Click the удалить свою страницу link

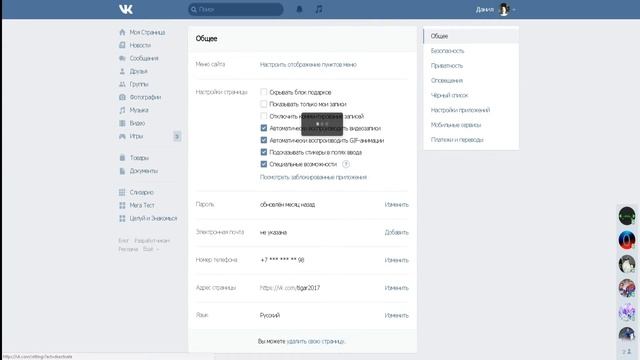click(316, 341)
